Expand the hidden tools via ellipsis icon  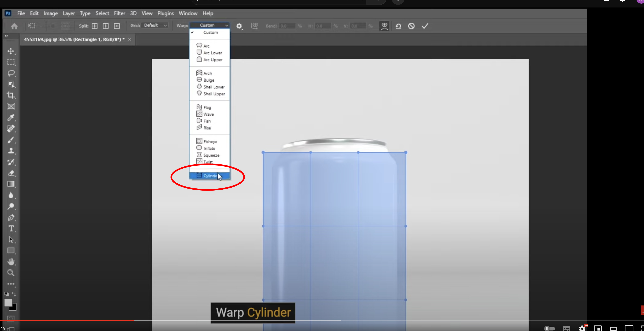(11, 284)
